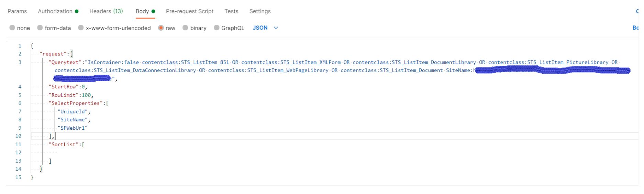Click the RowLimit value 100
Image resolution: width=644 pixels, height=194 pixels.
coord(86,95)
